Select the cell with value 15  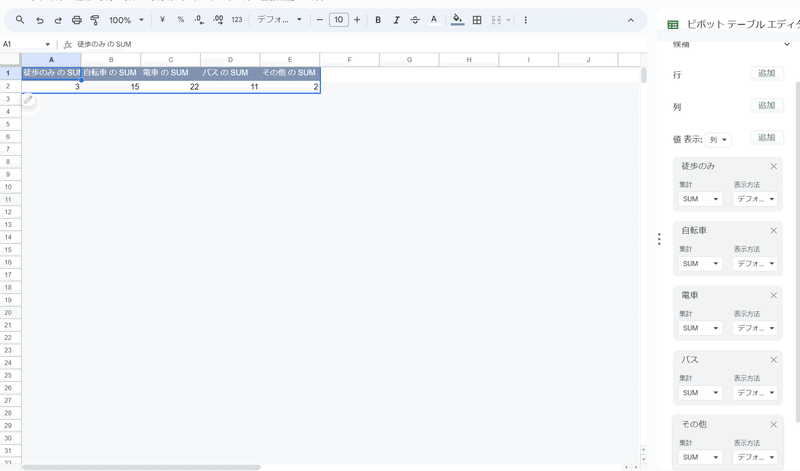(x=111, y=87)
